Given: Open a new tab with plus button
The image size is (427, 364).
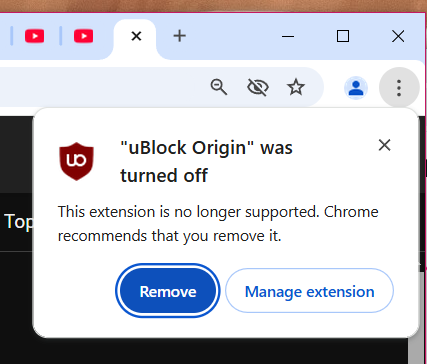Looking at the screenshot, I should click(x=179, y=36).
